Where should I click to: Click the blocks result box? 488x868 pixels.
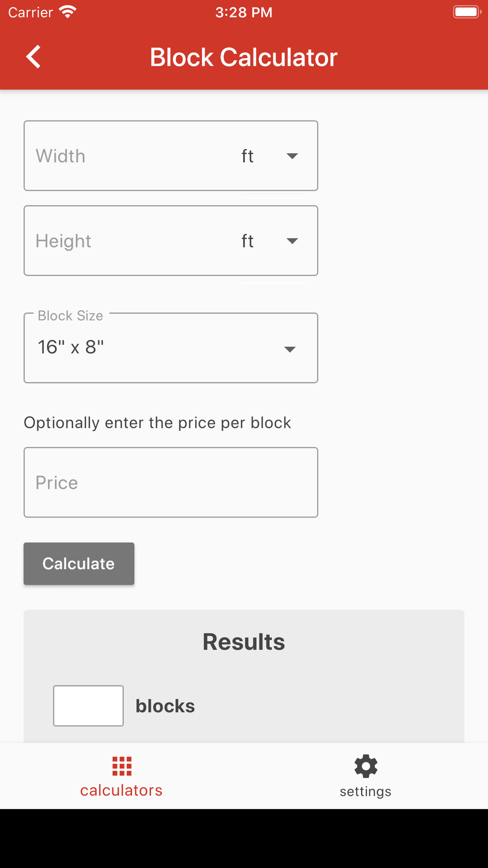tap(89, 706)
